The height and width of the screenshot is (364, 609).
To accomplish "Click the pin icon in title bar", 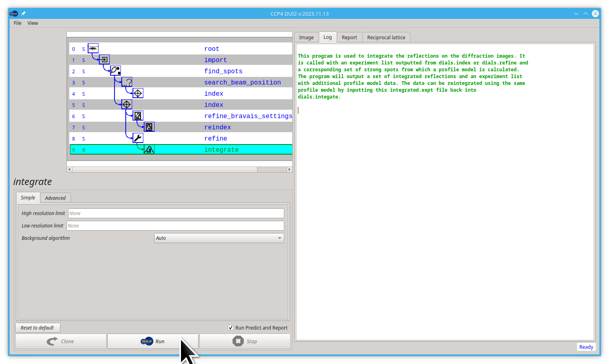I will tap(23, 14).
